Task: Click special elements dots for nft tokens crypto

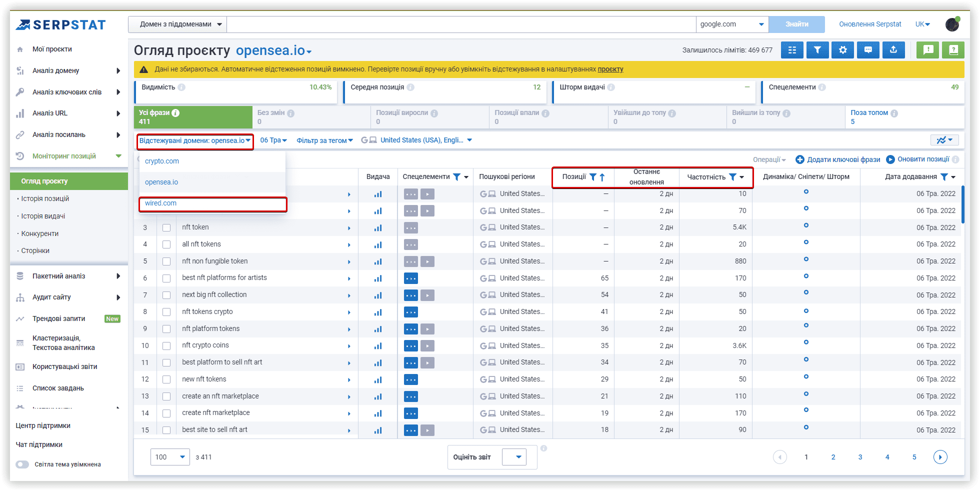Action: 411,312
